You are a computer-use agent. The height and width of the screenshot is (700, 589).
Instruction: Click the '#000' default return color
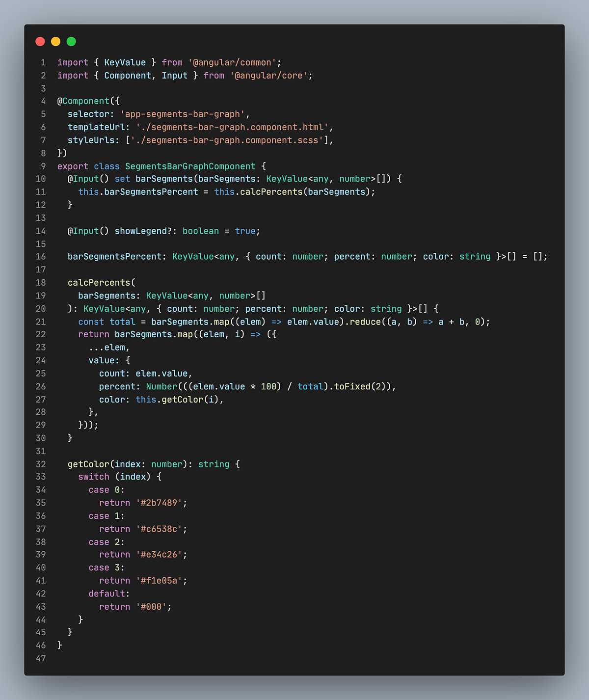(152, 606)
